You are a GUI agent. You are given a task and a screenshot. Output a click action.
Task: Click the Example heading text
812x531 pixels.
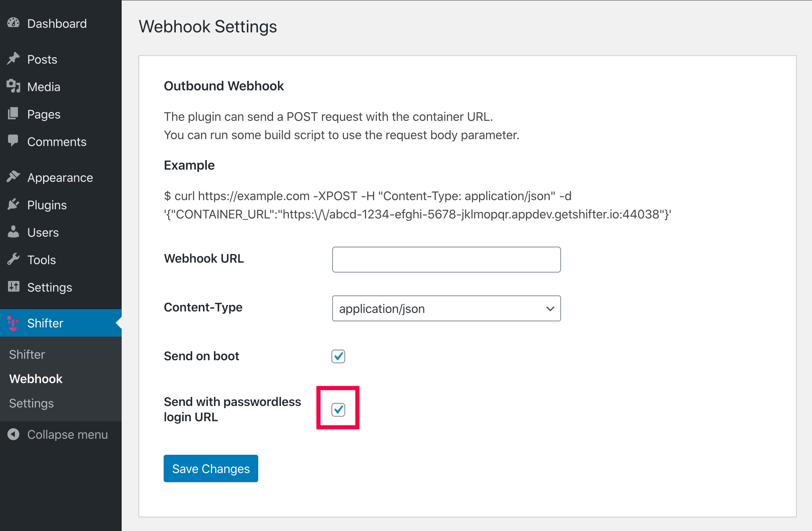coord(189,165)
